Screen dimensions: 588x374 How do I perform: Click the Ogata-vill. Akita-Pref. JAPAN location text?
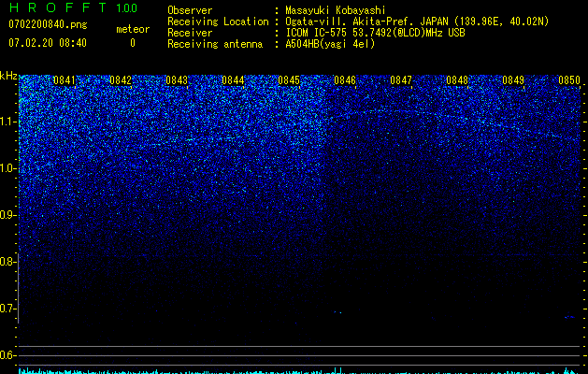pyautogui.click(x=417, y=22)
